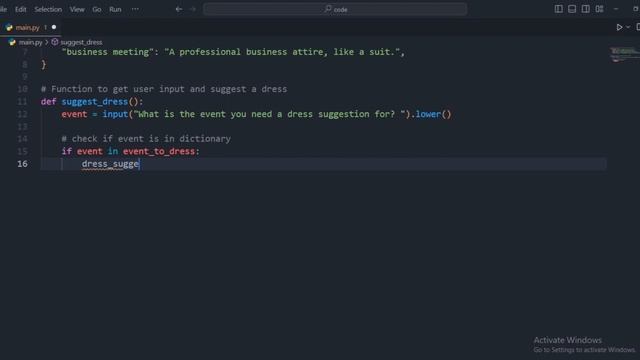
Task: Open the Selection menu
Action: (x=48, y=9)
